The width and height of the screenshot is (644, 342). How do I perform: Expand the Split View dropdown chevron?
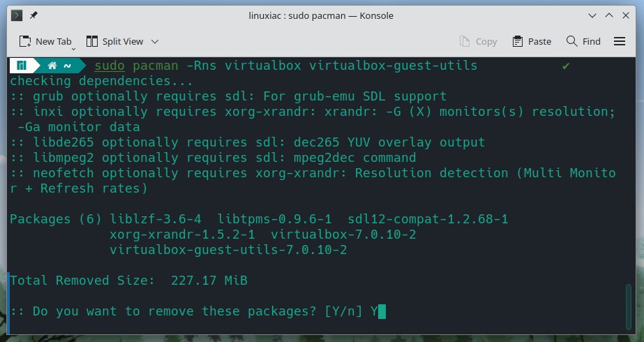tap(155, 41)
